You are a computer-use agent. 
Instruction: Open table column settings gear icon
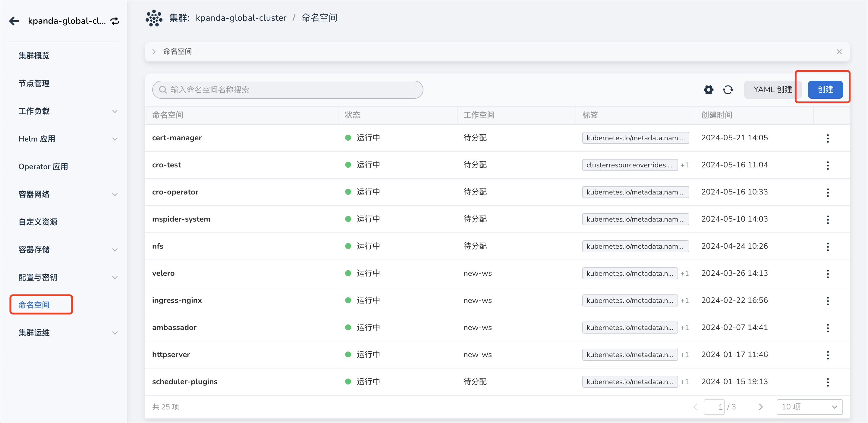(708, 89)
